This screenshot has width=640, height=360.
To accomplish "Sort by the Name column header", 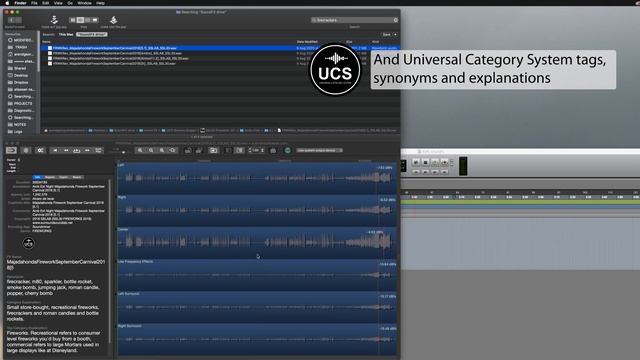I will tap(47, 42).
